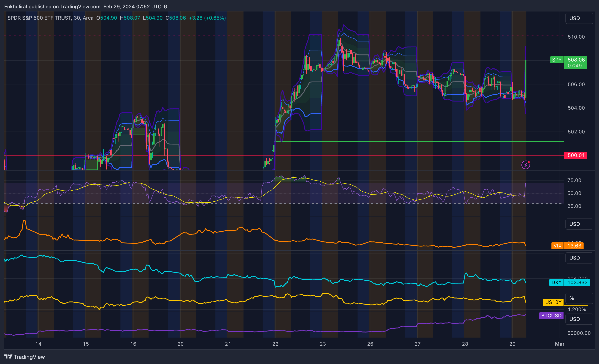
Task: Open the USD currency selector on main chart
Action: pos(579,18)
